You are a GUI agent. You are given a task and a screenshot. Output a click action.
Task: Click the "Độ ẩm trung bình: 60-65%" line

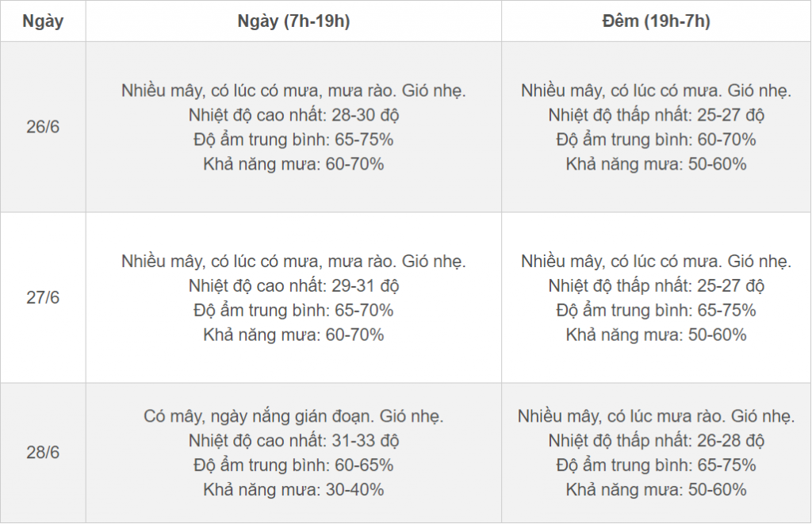[293, 465]
